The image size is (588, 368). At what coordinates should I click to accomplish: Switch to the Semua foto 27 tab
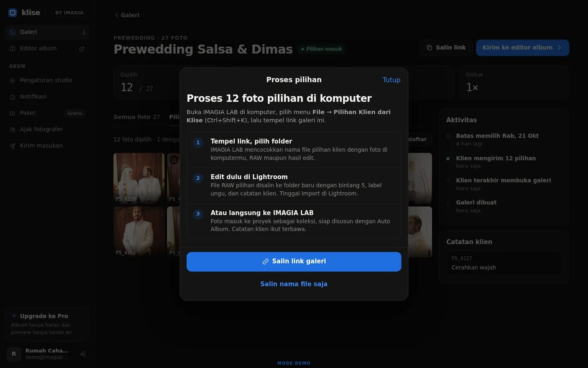point(137,117)
